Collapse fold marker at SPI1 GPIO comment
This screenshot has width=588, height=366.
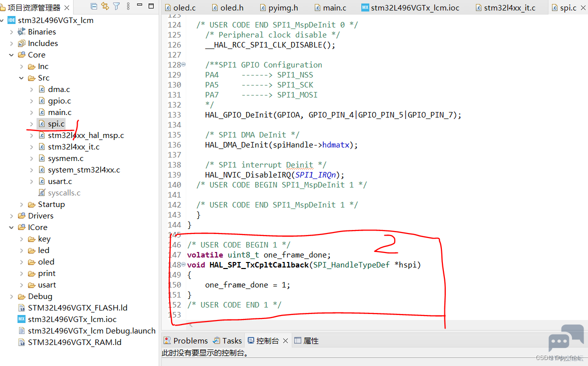[x=183, y=64]
